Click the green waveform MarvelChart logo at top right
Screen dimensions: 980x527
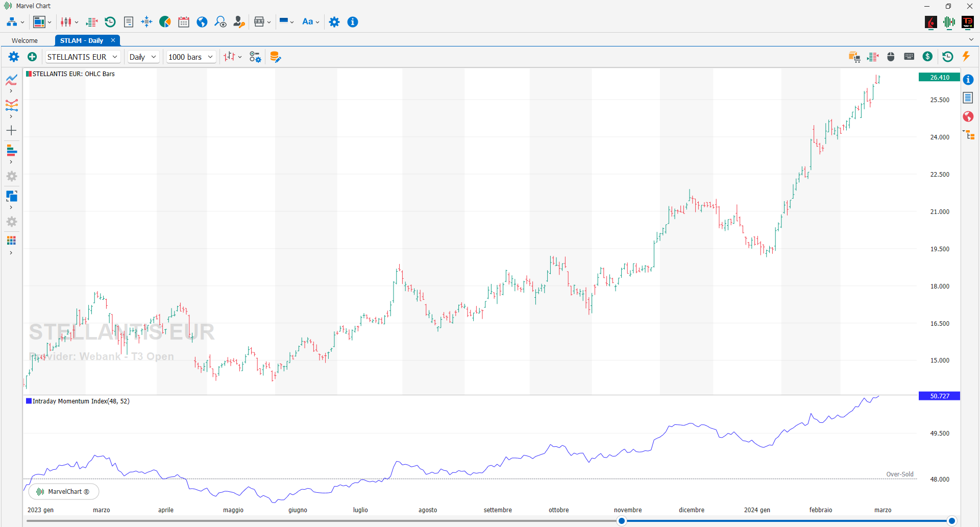[x=949, y=22]
